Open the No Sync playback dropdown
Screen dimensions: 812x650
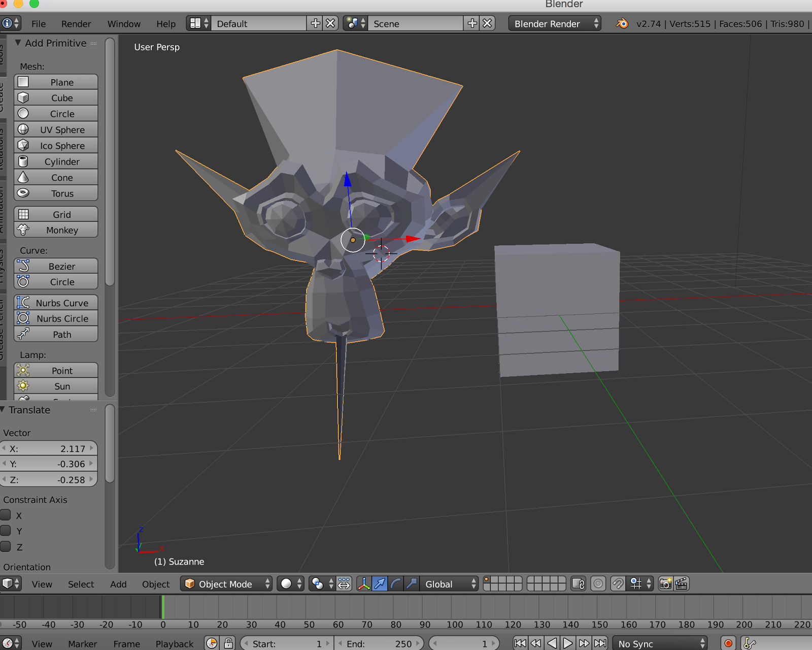click(660, 643)
